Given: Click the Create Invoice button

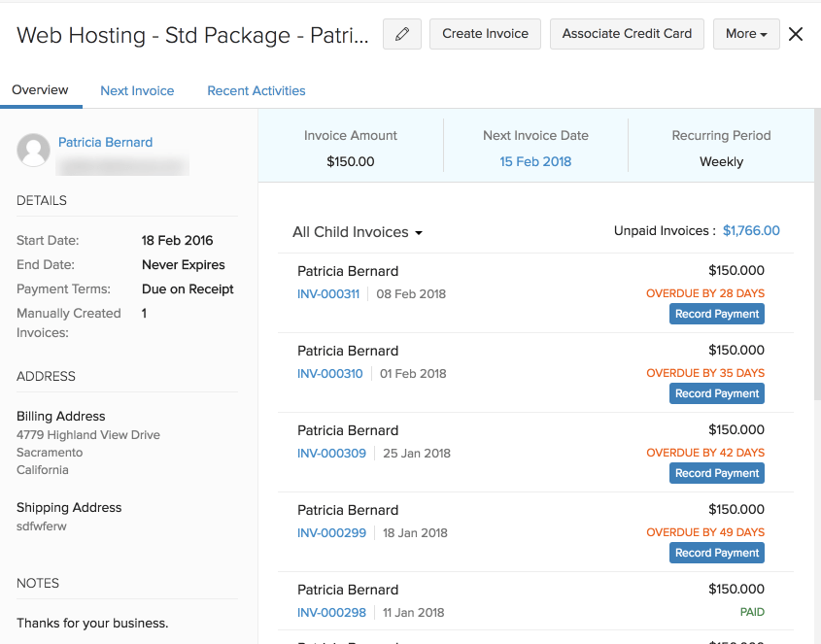Looking at the screenshot, I should (485, 34).
